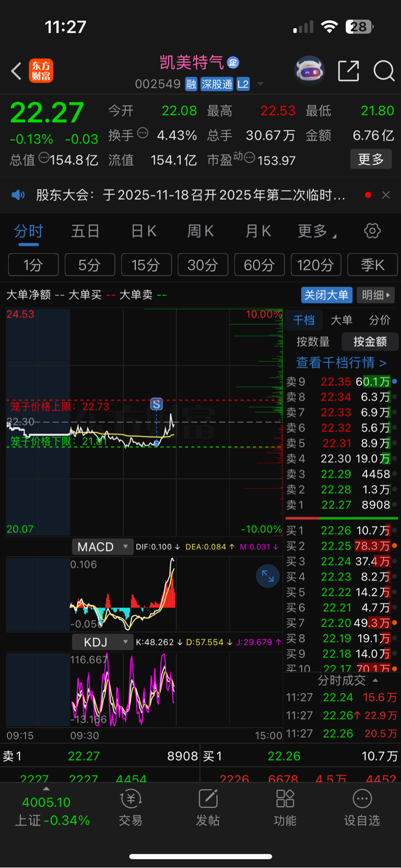Tap the 买7 22.20 order row

pyautogui.click(x=342, y=623)
